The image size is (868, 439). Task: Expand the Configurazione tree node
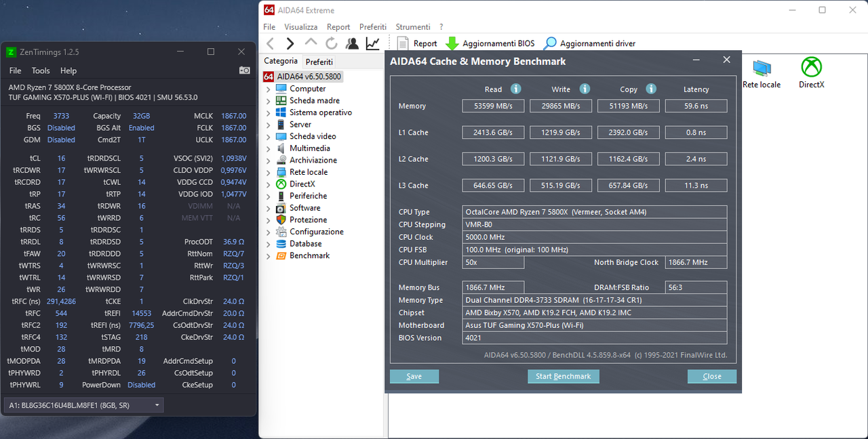pos(269,232)
